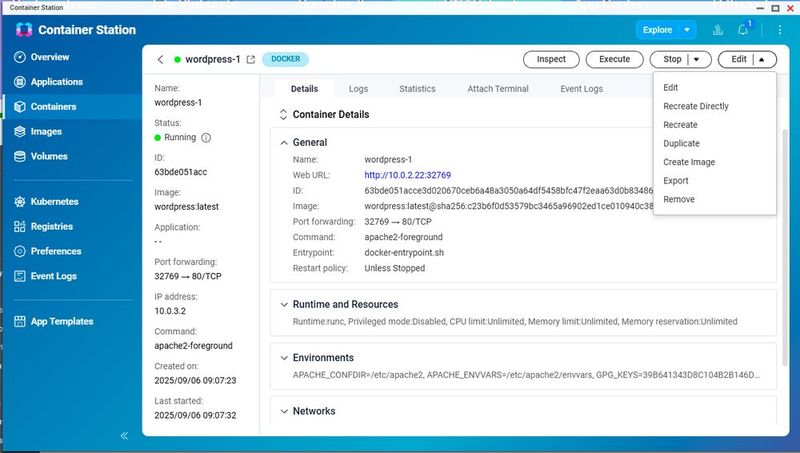The height and width of the screenshot is (453, 800).
Task: Click the Running status info icon
Action: (x=206, y=138)
